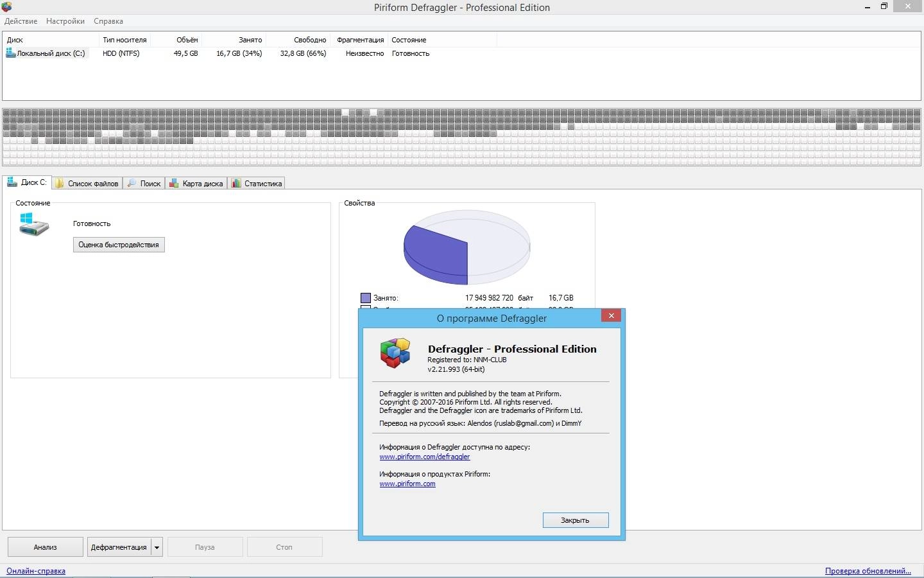Open the www.piriform.com link
This screenshot has height=578, width=924.
pyautogui.click(x=407, y=484)
